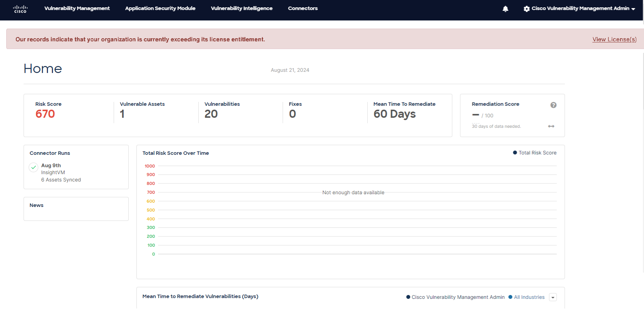Screen dimensions: 644x317
Task: Go to Vulnerability Intelligence
Action: pos(242,8)
